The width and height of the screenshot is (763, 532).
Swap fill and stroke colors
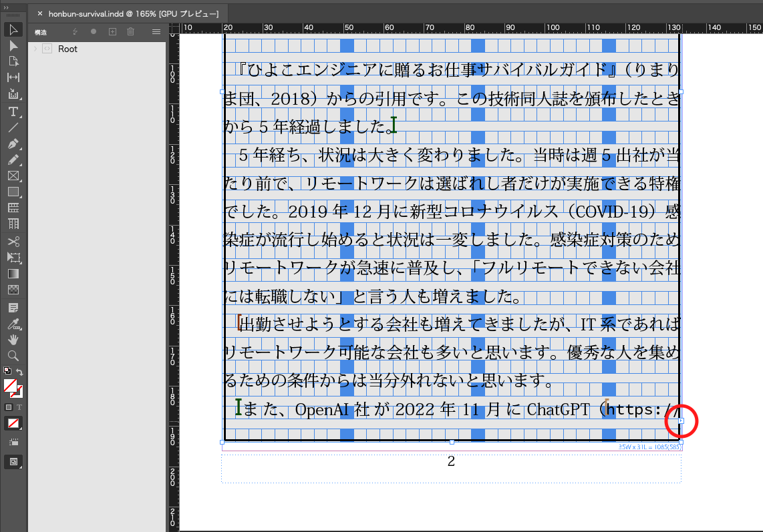coord(19,372)
